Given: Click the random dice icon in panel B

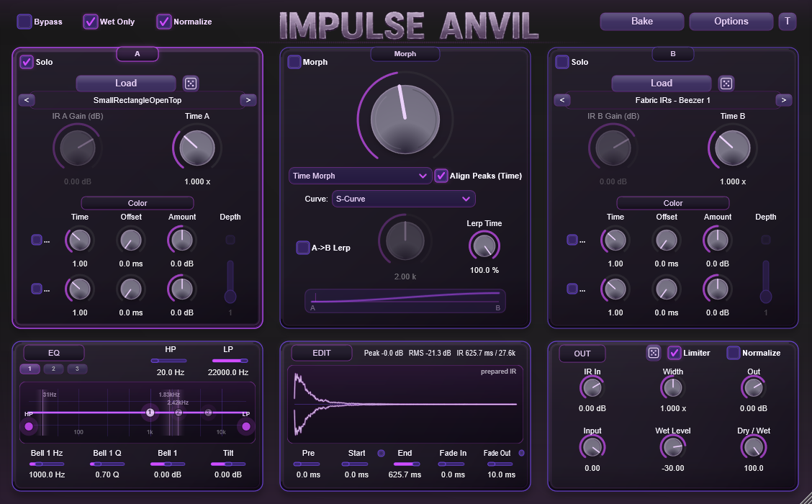Looking at the screenshot, I should (x=726, y=84).
